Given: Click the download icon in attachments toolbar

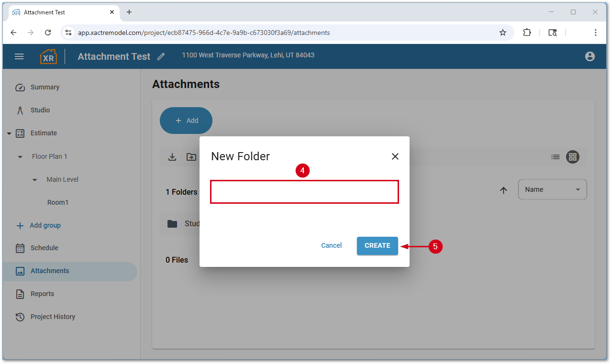Looking at the screenshot, I should click(x=172, y=157).
